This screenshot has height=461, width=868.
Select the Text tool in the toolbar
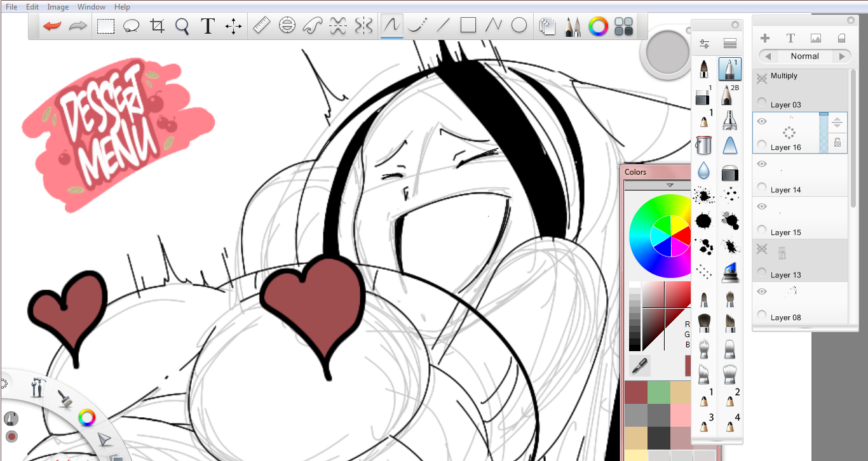[208, 26]
